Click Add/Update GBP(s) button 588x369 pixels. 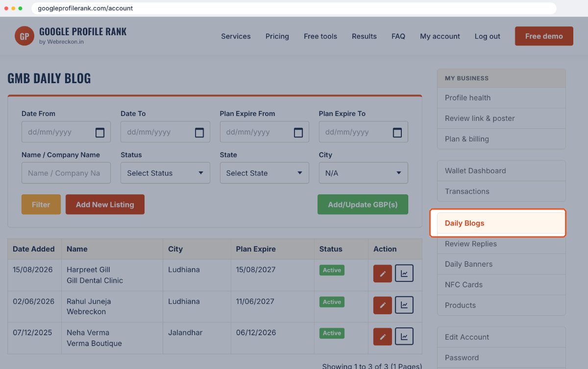click(x=363, y=205)
